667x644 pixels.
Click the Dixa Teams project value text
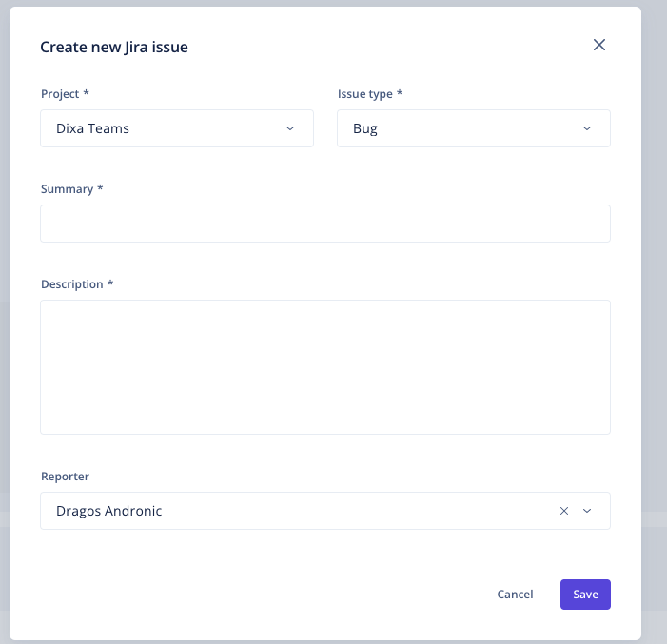[92, 128]
